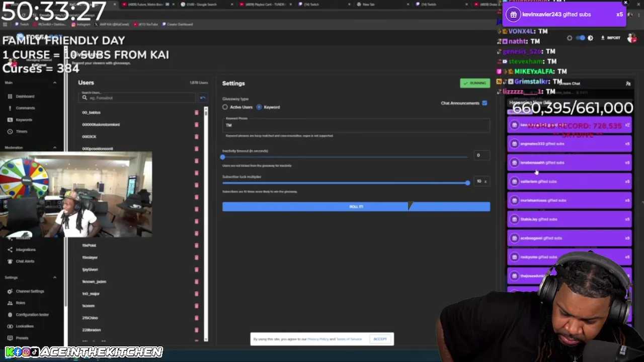Click the green RUNNING status button

tap(474, 83)
